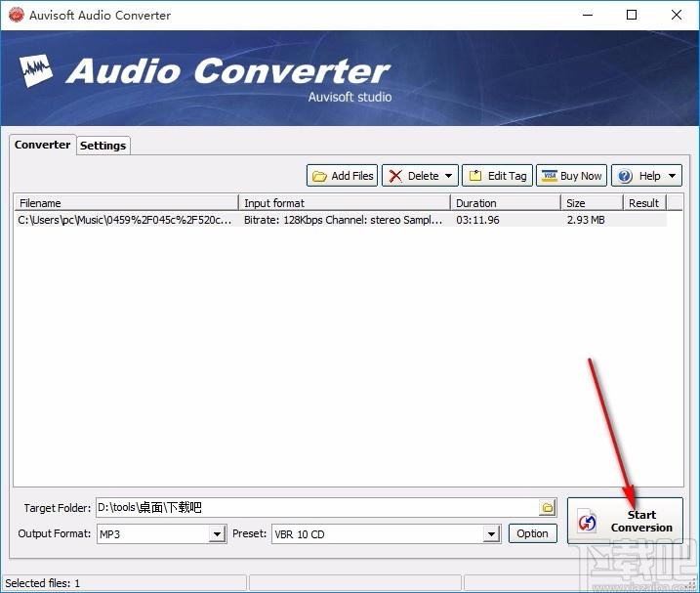Sort by the Input format column header
This screenshot has width=700, height=593.
click(x=345, y=203)
